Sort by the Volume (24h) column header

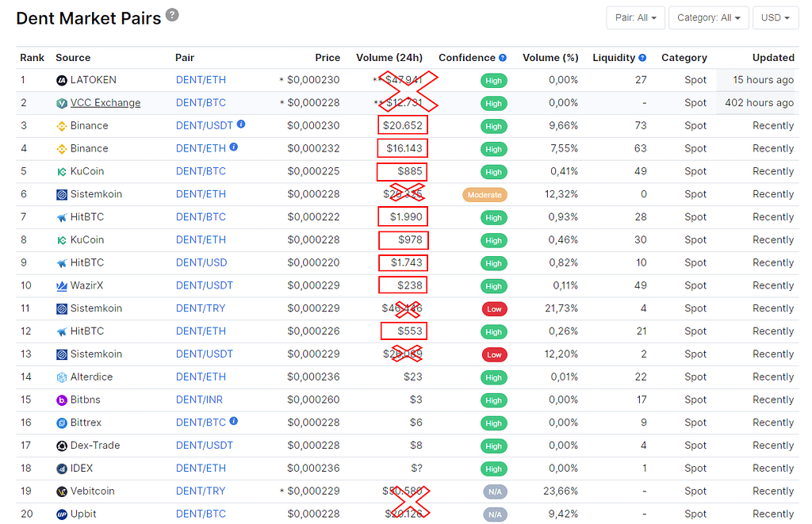(x=389, y=58)
